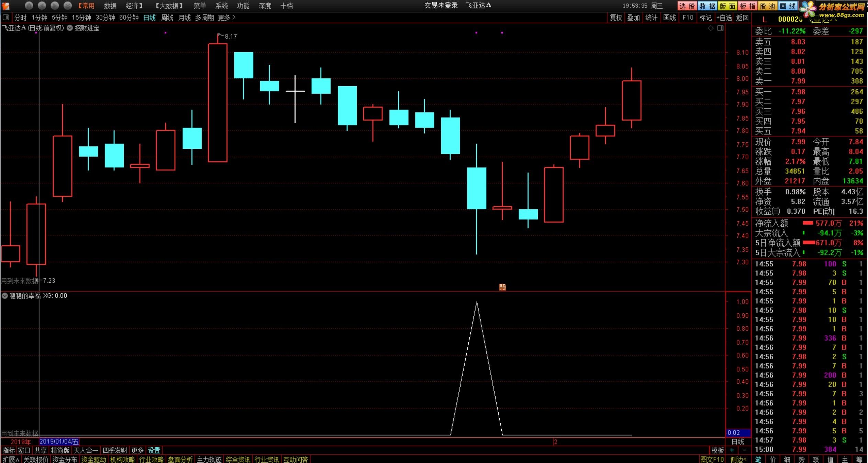Click the orange 预 marker on chart
Viewport: 868px width, 463px height.
click(502, 287)
